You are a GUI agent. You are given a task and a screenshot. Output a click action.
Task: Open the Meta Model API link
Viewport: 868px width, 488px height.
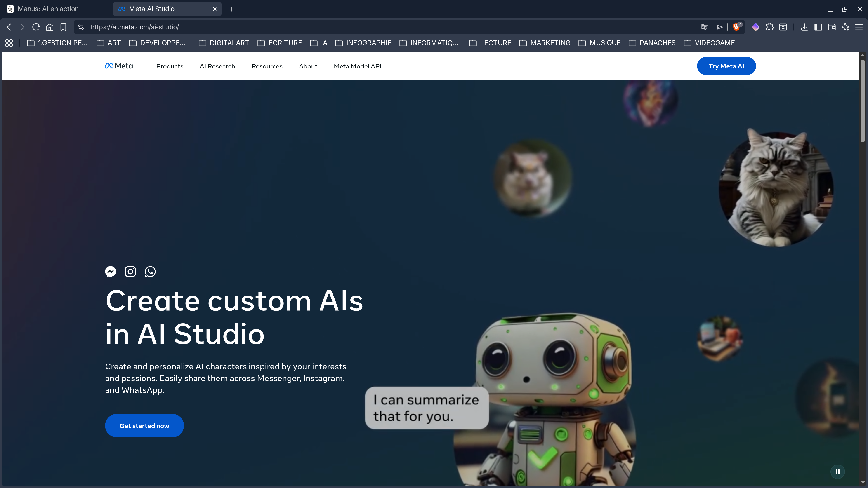358,66
